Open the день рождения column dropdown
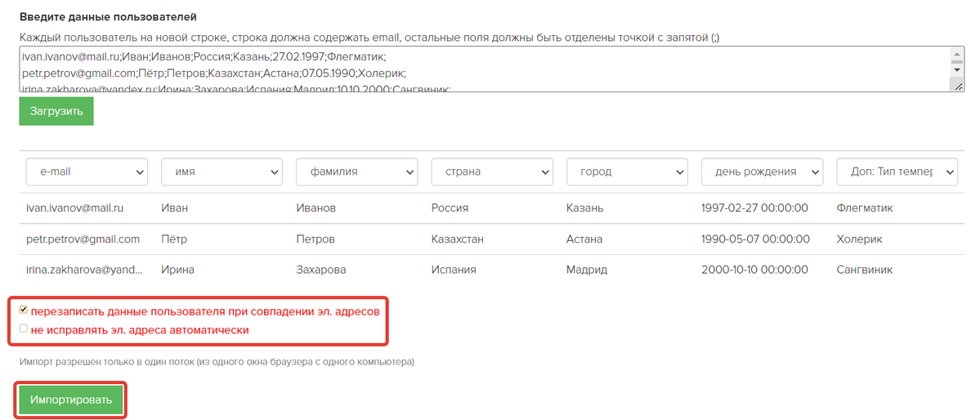This screenshot has height=420, width=980. [x=762, y=172]
